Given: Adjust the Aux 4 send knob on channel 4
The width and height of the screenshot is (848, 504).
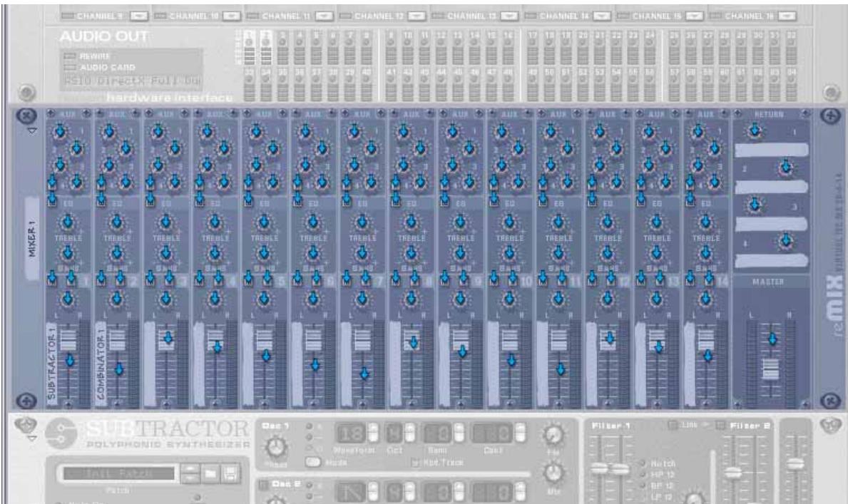Looking at the screenshot, I should coord(224,182).
